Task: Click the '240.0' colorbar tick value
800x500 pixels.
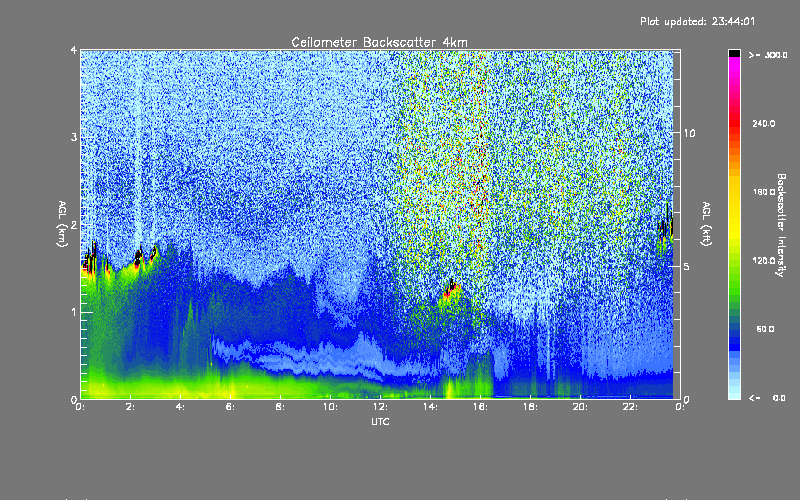Action: tap(764, 123)
